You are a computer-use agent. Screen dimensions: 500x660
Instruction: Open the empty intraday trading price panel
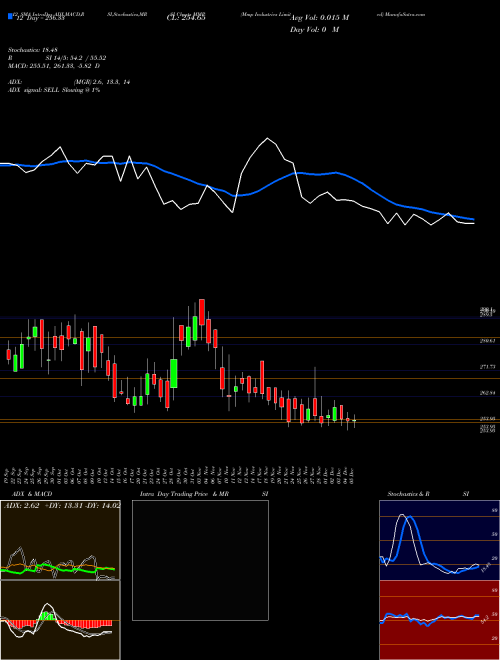[x=200, y=560]
